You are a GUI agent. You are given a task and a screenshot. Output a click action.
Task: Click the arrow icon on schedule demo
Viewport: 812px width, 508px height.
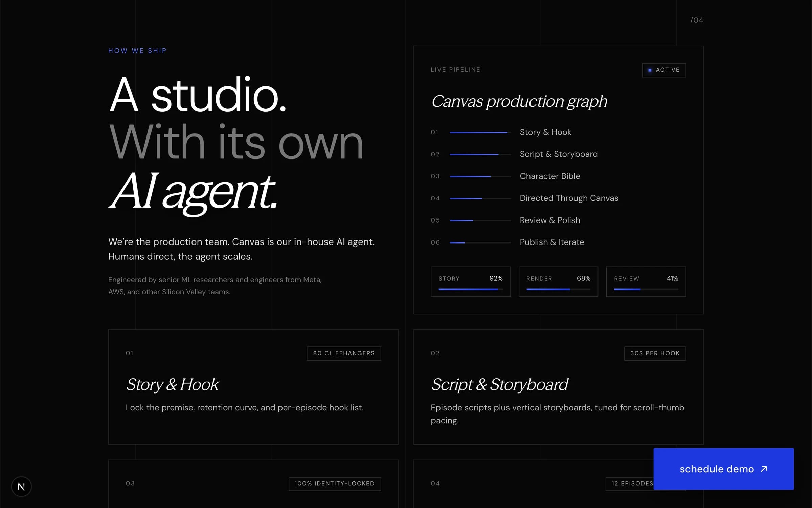point(764,469)
